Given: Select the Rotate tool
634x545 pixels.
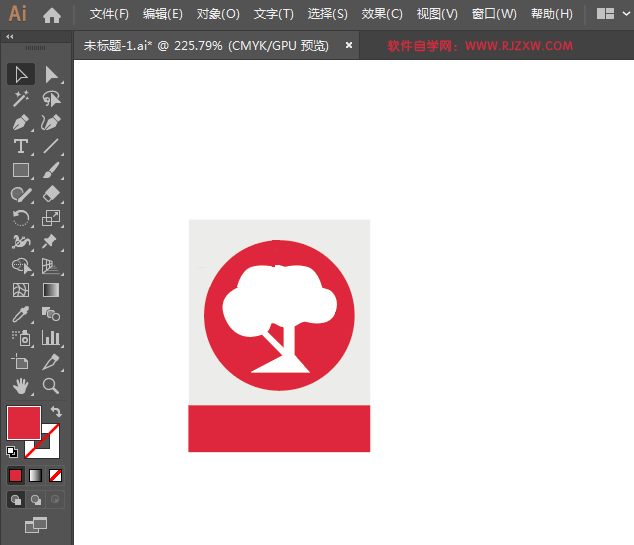Looking at the screenshot, I should coord(21,218).
